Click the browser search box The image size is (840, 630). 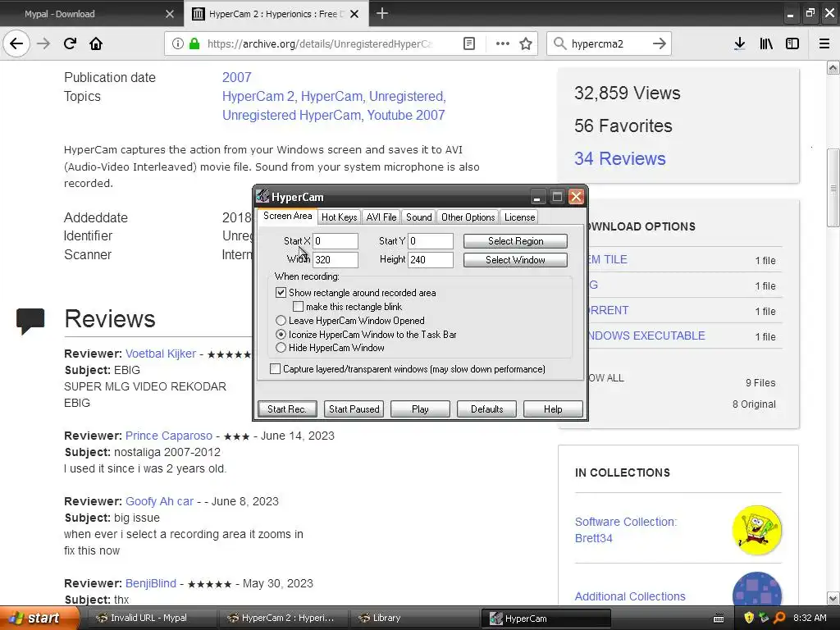tap(608, 43)
